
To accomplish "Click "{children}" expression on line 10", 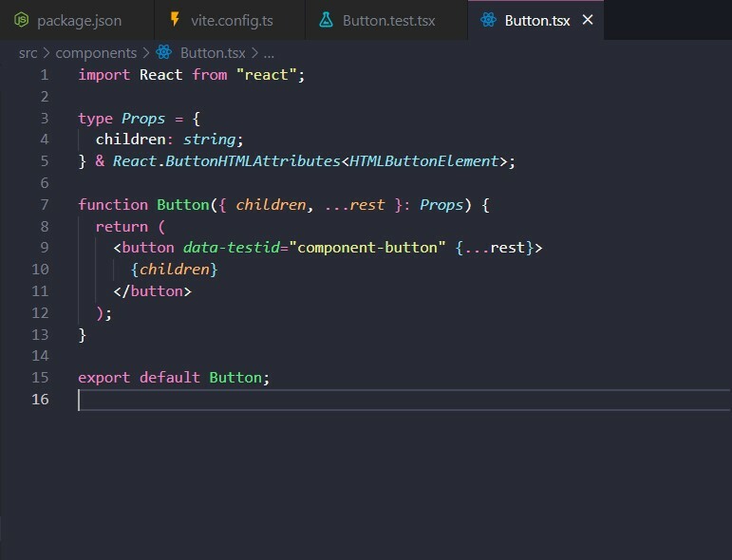I will 174,270.
